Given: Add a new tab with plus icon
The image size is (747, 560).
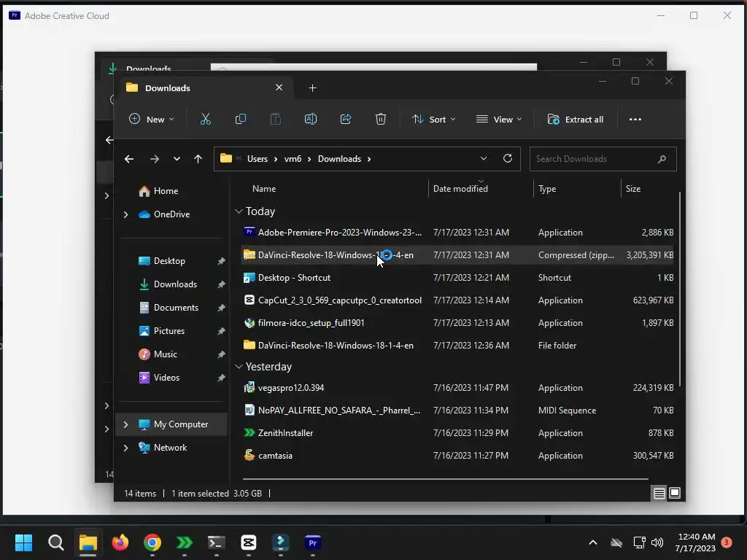Looking at the screenshot, I should pyautogui.click(x=312, y=88).
